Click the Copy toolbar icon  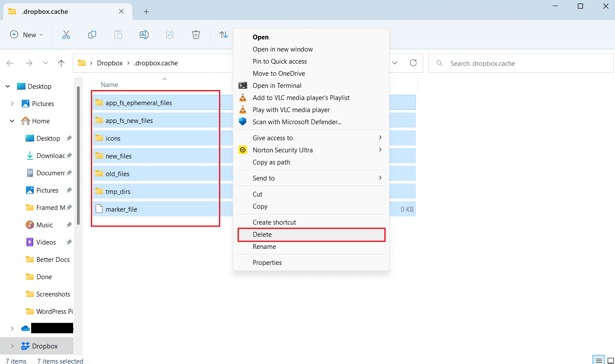92,35
